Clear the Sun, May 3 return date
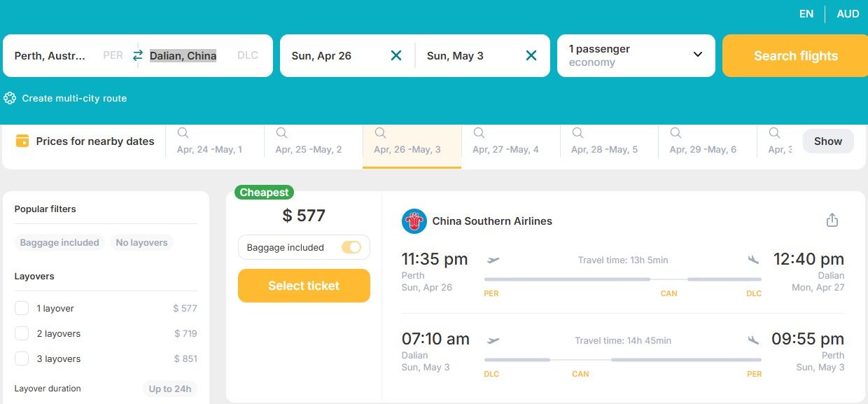868x404 pixels. pos(531,55)
